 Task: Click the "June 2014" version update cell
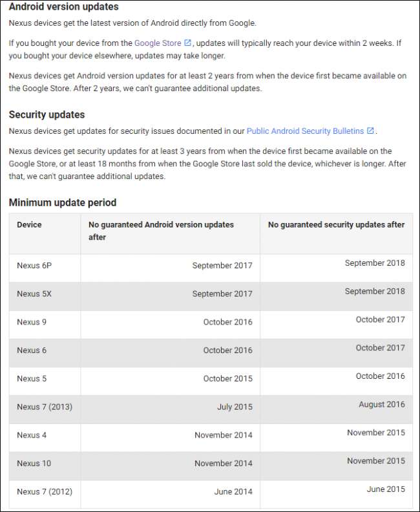pyautogui.click(x=233, y=492)
